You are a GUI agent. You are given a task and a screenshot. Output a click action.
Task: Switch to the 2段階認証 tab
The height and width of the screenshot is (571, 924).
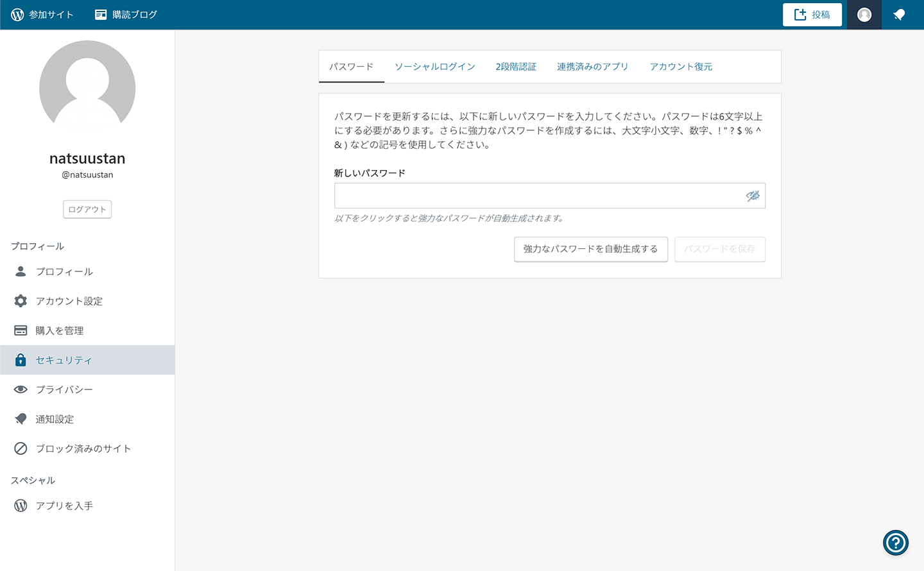coord(516,67)
